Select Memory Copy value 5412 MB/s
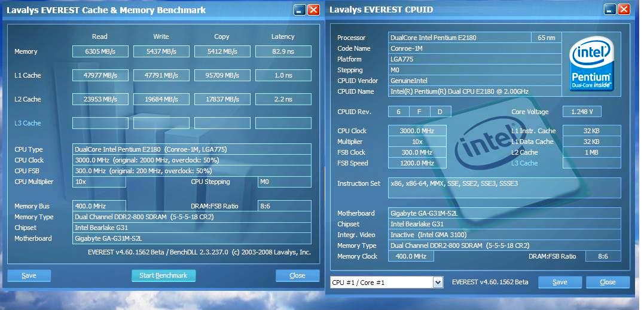This screenshot has height=310, width=644. (222, 51)
